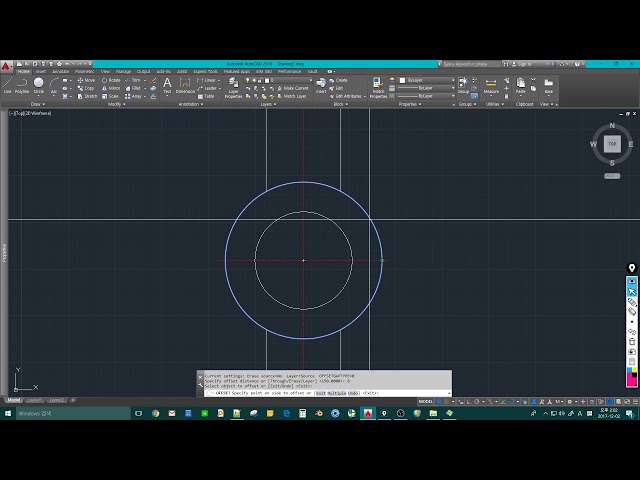Image resolution: width=640 pixels, height=480 pixels.
Task: Expand the Groups panel
Action: [467, 104]
